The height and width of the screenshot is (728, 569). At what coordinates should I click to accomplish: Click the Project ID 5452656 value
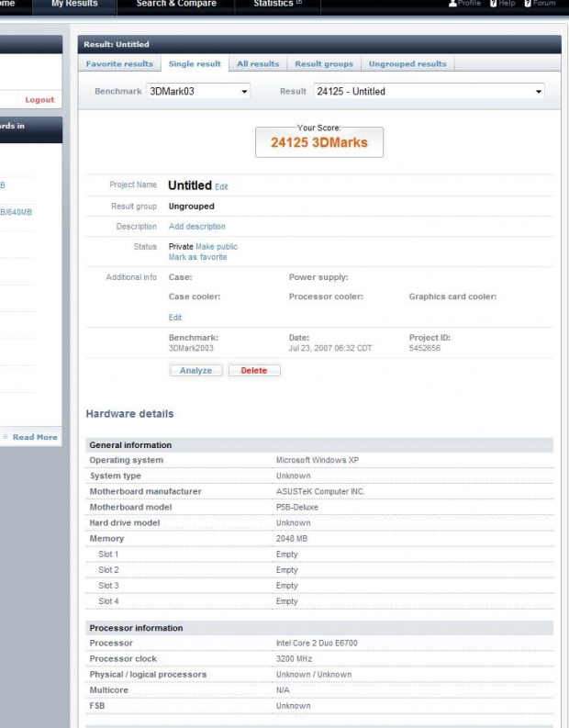point(425,348)
